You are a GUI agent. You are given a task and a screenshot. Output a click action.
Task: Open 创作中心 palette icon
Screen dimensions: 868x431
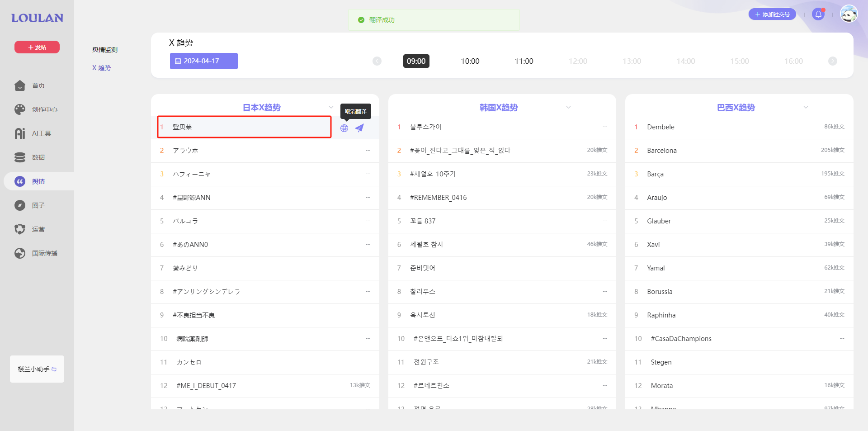(x=20, y=109)
